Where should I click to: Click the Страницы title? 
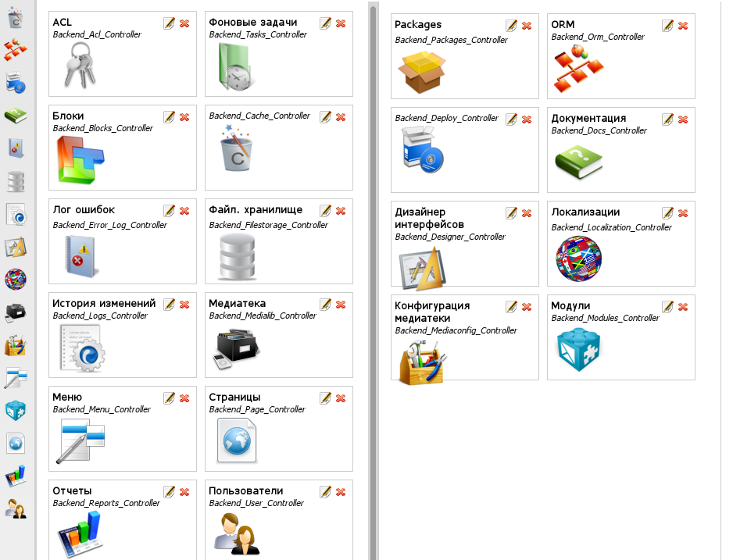pos(234,397)
